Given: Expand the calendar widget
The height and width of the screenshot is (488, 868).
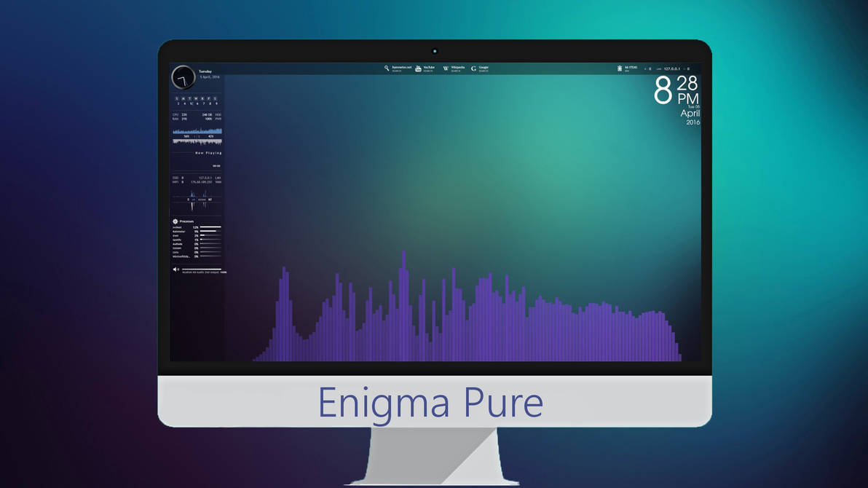Looking at the screenshot, I should click(197, 99).
